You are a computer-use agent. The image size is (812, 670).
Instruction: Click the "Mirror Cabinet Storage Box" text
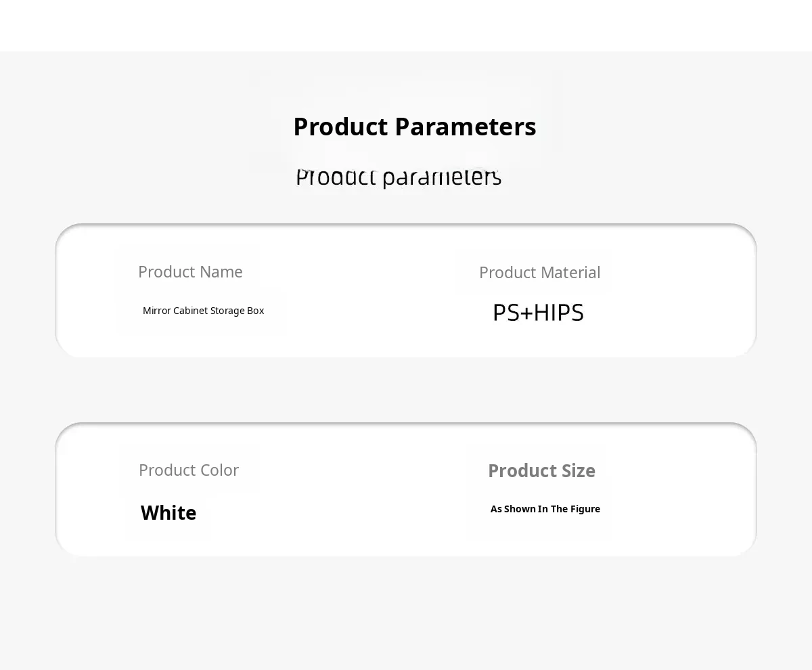coord(203,311)
